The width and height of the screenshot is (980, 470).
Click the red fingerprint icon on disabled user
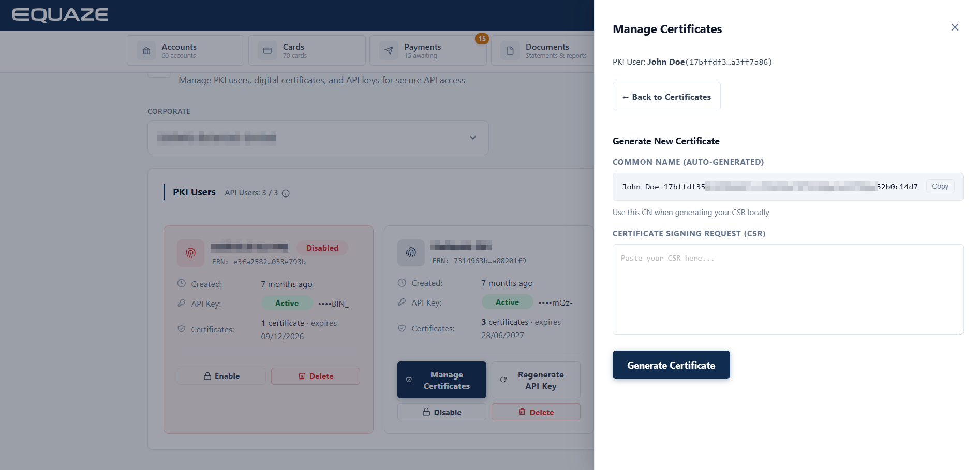click(190, 253)
